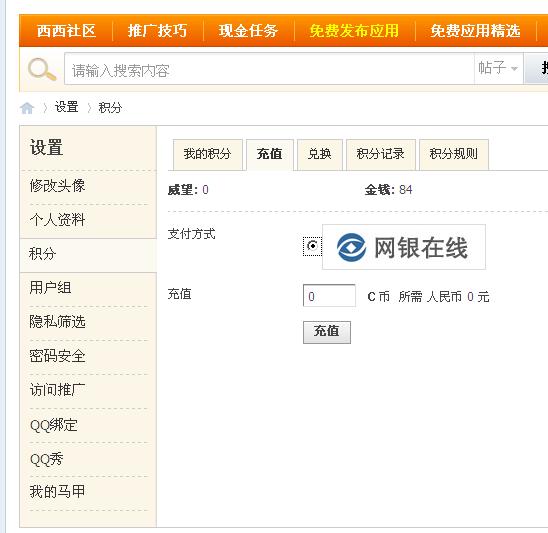Select 积分 in the settings sidebar
Image resolution: width=548 pixels, height=533 pixels.
click(43, 254)
